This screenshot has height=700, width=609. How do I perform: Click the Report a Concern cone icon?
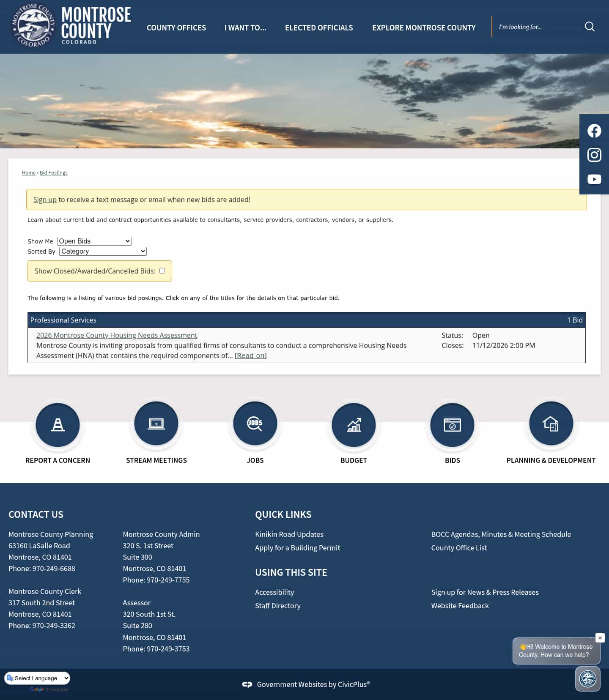pos(58,424)
